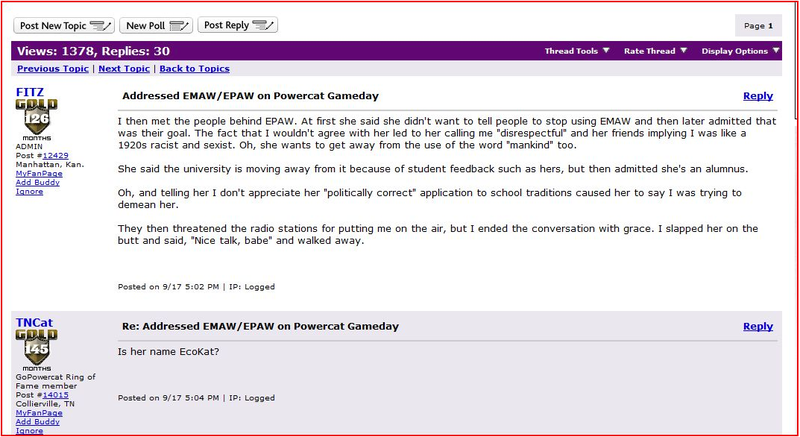Open TNCat's user profile name link
The height and width of the screenshot is (437, 800).
click(34, 323)
